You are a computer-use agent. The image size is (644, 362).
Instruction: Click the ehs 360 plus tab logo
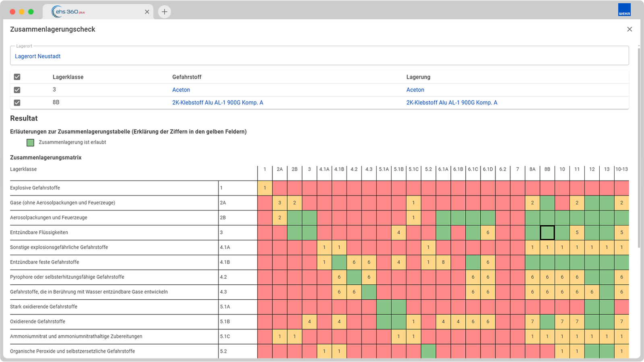coord(68,12)
